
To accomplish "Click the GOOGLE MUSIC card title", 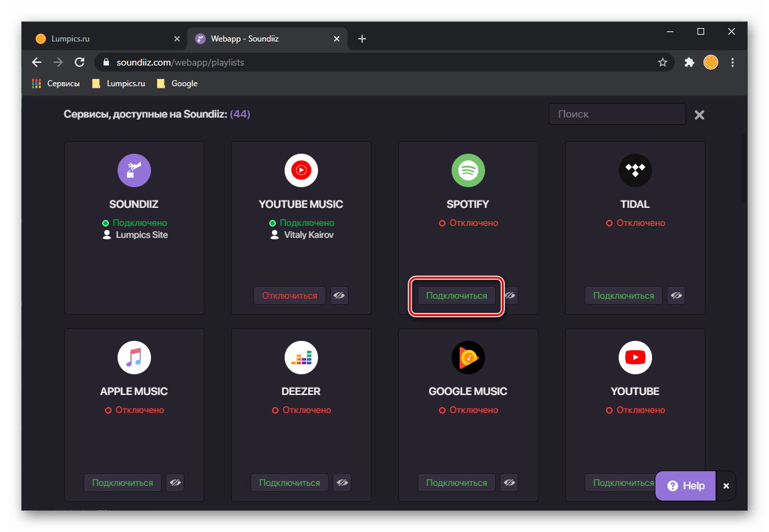I will point(468,391).
